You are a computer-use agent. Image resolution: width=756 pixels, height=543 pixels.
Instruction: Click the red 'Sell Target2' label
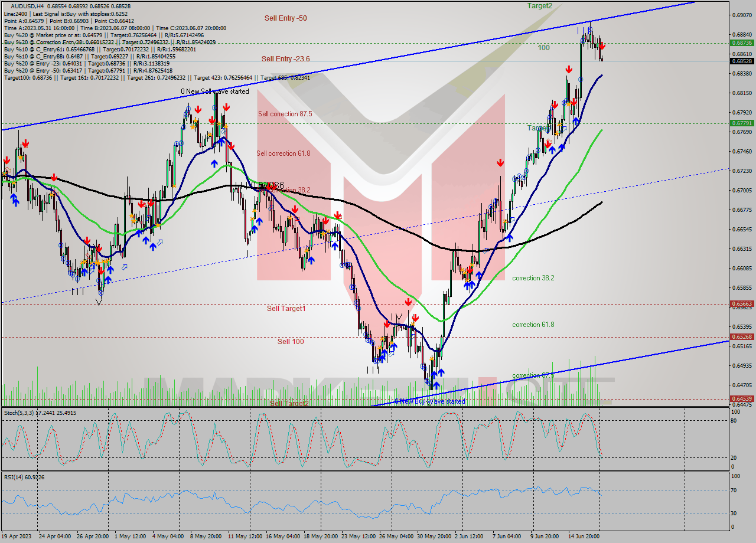[x=289, y=403]
